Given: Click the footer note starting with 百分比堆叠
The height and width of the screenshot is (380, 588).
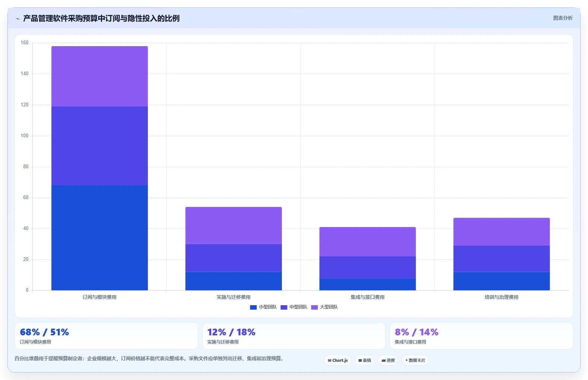Looking at the screenshot, I should (150, 359).
